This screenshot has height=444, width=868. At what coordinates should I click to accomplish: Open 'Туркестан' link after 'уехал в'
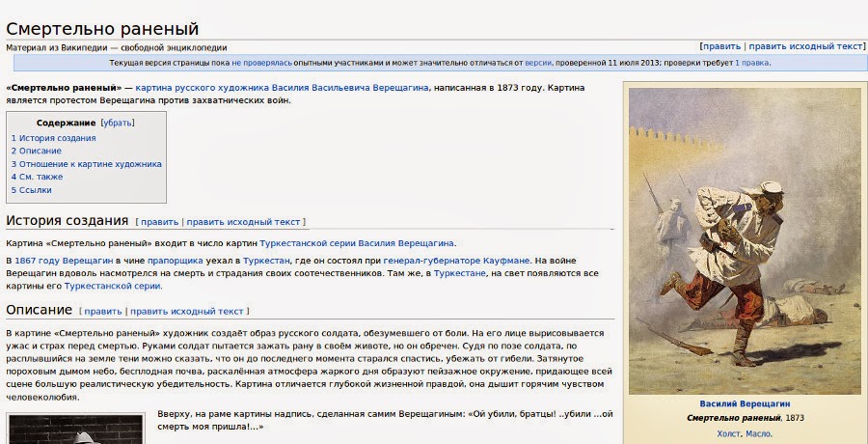267,261
